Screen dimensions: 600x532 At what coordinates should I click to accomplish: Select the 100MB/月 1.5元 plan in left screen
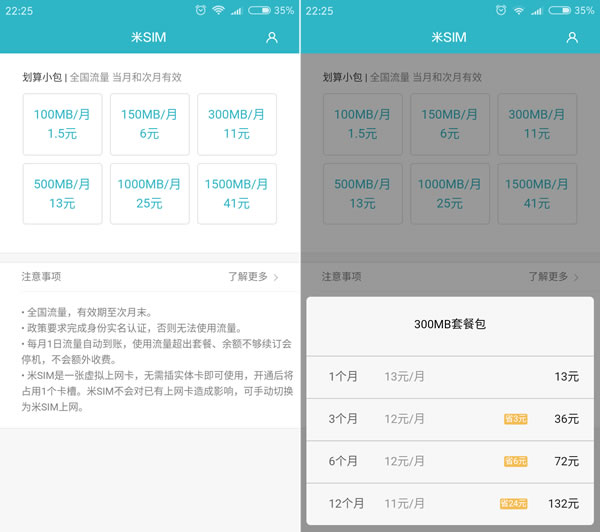(62, 124)
